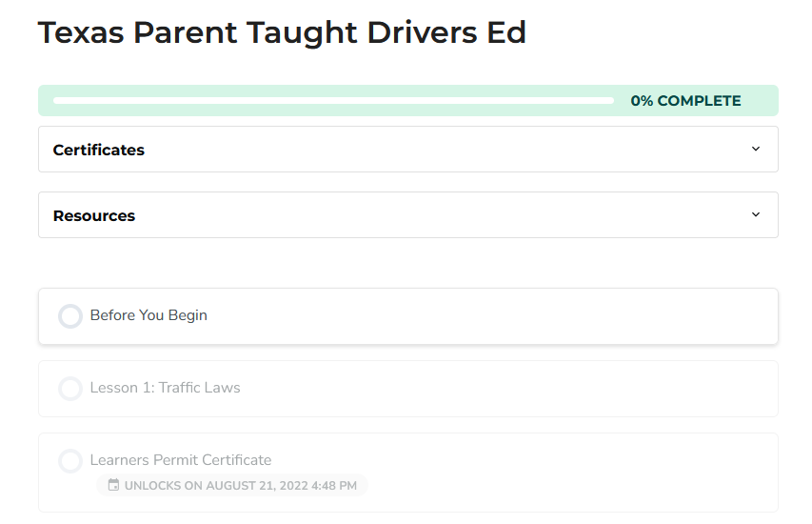Click empty space in the Before You Begin card
The width and height of the screenshot is (812, 524).
[x=495, y=316]
